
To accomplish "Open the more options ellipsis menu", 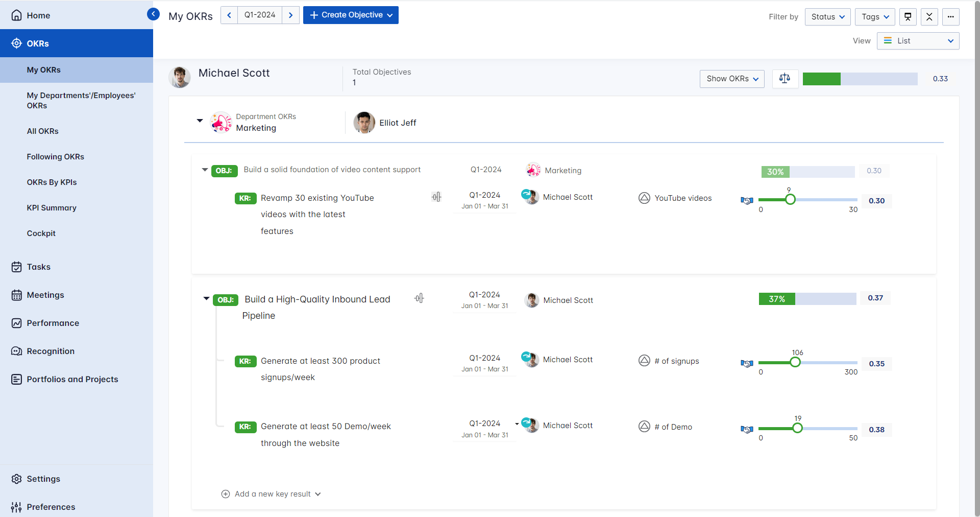I will click(x=951, y=17).
